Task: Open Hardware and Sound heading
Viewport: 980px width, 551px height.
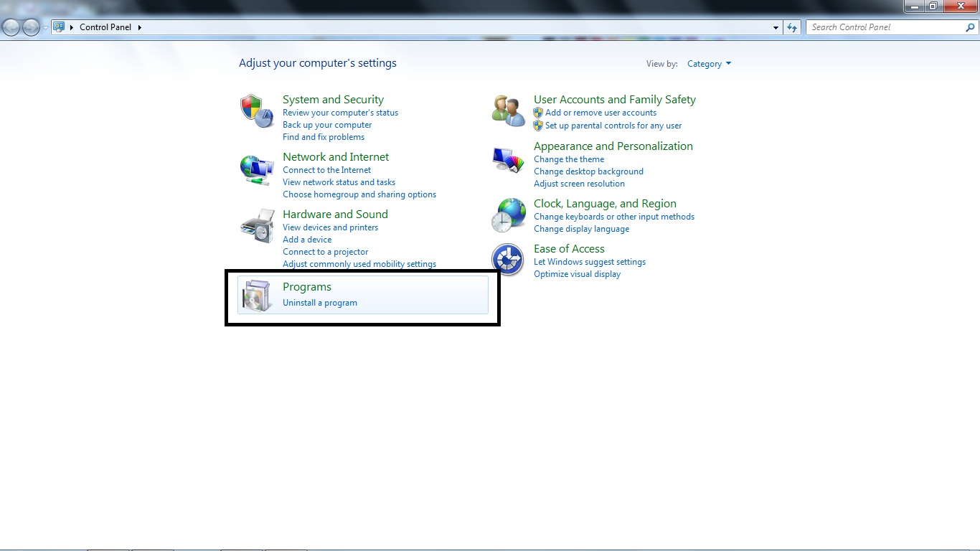Action: (335, 215)
